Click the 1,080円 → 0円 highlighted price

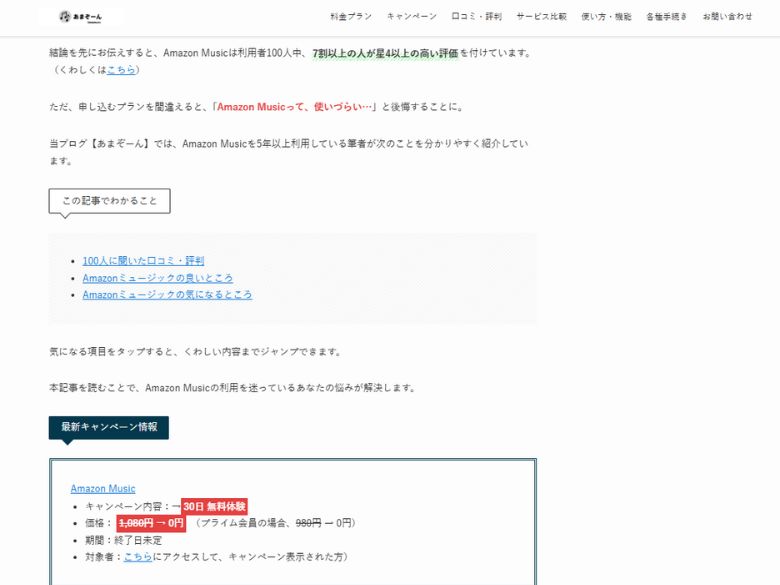[151, 523]
